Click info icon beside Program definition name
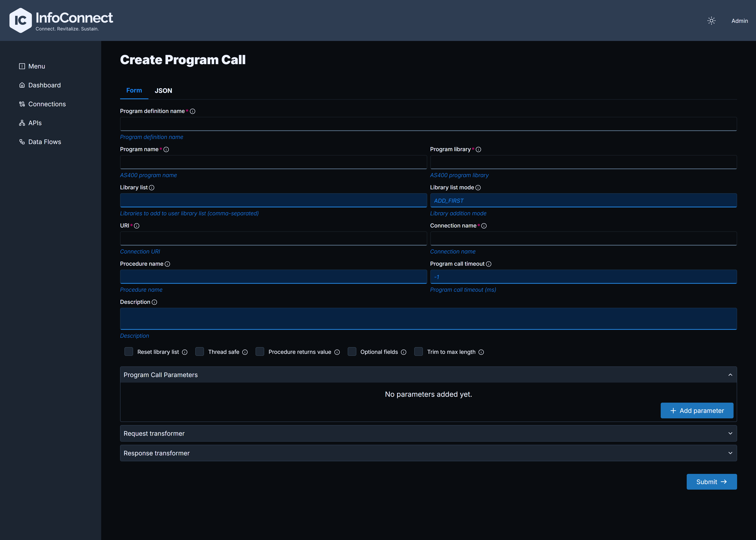Screen dimensions: 756x540 [193, 111]
